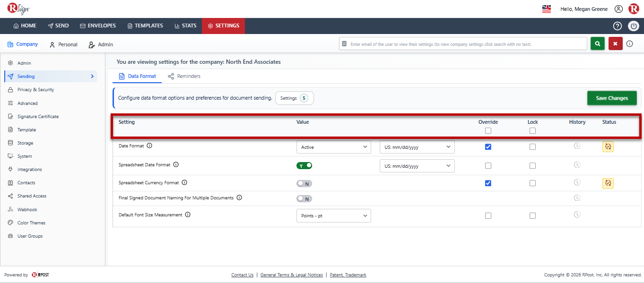644x283 pixels.
Task: Switch to the Reminders tab
Action: click(184, 76)
